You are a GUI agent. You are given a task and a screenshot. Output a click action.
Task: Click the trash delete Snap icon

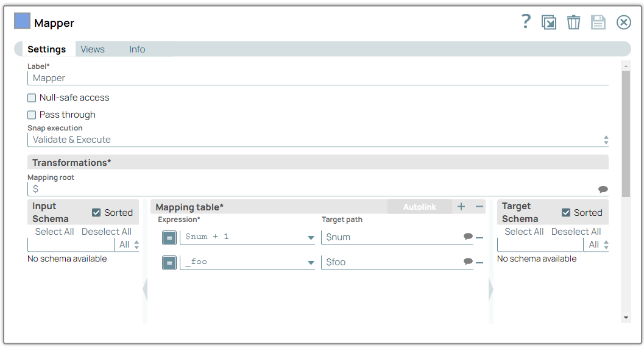(x=573, y=23)
